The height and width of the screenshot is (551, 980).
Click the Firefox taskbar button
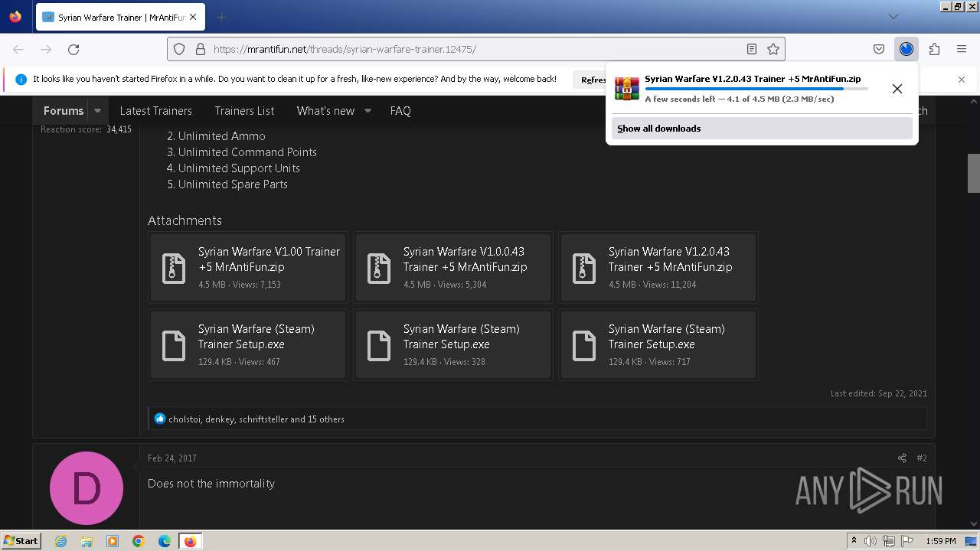click(x=190, y=541)
